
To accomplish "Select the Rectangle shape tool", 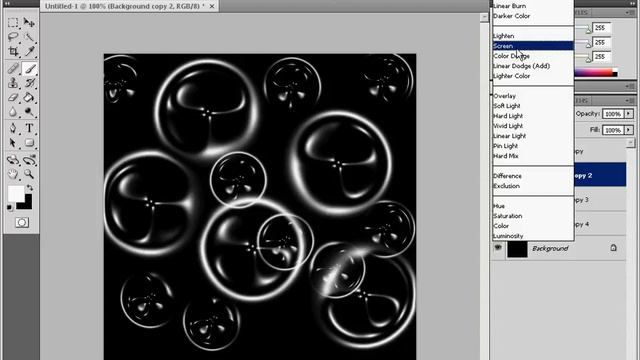I will tap(29, 142).
